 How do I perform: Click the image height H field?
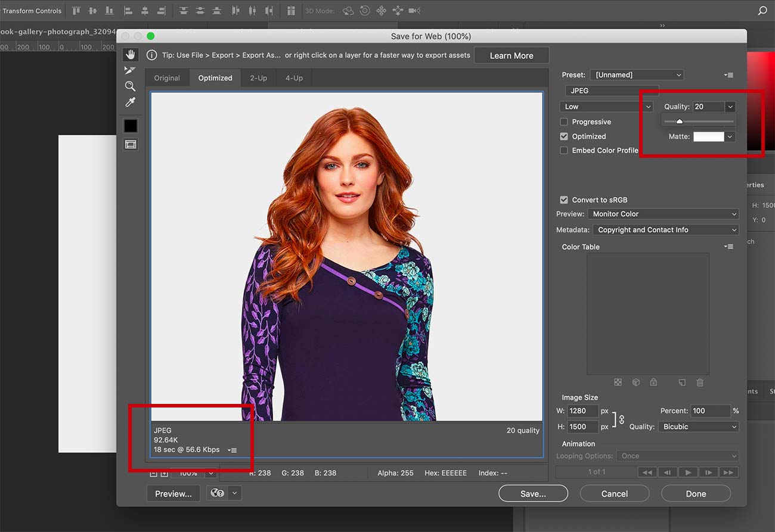582,427
